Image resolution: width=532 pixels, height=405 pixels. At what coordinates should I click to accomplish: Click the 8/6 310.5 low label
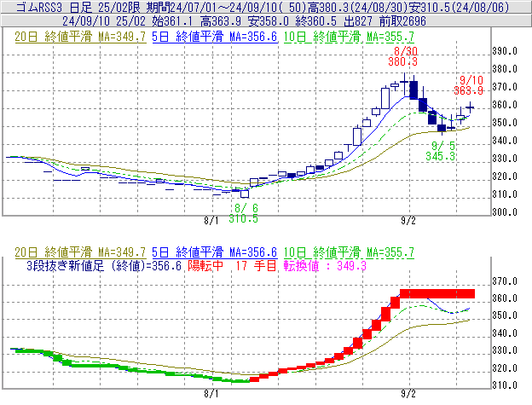click(x=243, y=213)
